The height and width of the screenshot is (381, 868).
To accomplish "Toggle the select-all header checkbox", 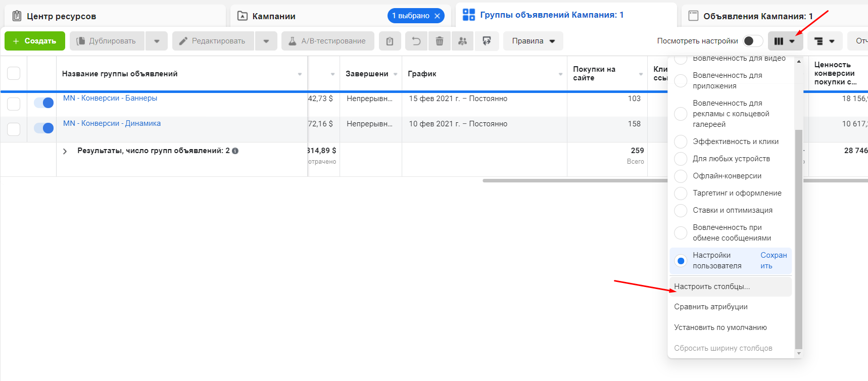I will click(14, 73).
